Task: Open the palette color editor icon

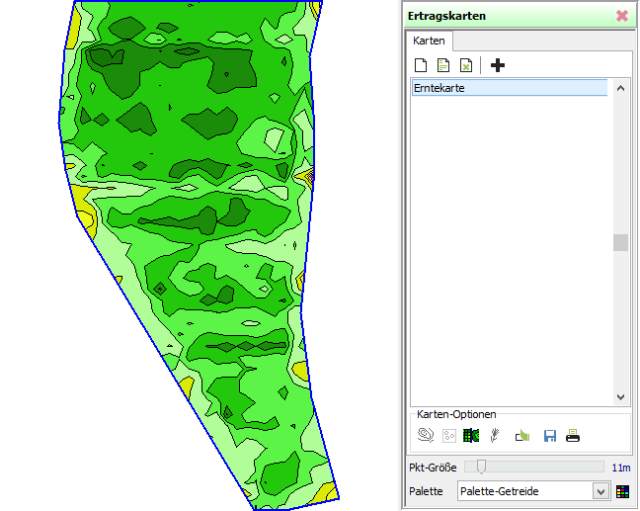Action: click(x=622, y=491)
